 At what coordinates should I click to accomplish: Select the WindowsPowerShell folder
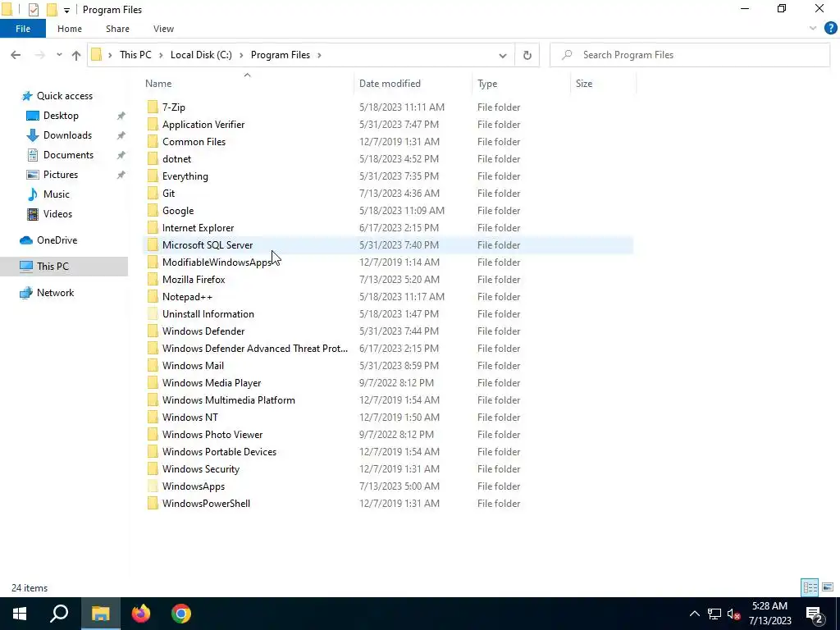click(x=206, y=504)
